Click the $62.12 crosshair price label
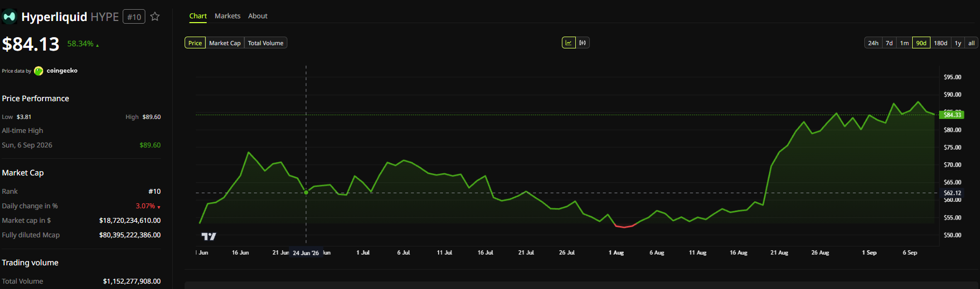The height and width of the screenshot is (289, 980). coord(952,193)
